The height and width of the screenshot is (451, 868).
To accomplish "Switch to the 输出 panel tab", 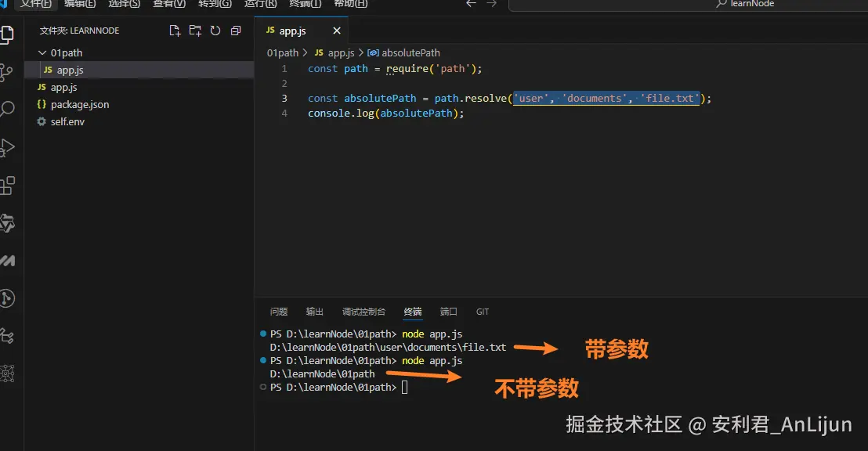I will (x=314, y=312).
